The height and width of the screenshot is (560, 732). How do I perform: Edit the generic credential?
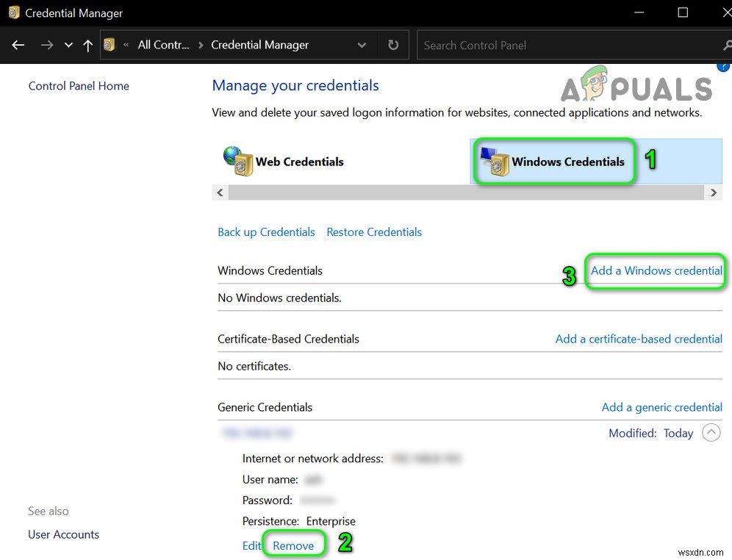[x=251, y=545]
